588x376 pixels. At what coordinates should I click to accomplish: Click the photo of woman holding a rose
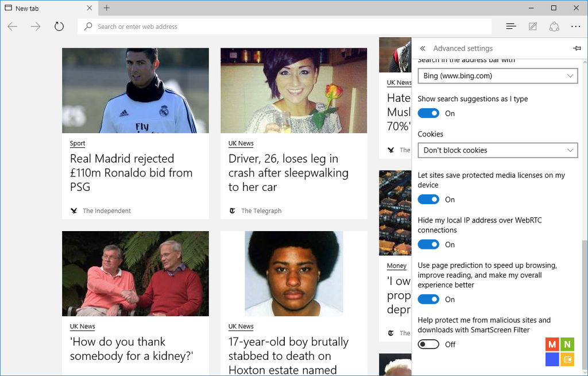pyautogui.click(x=293, y=90)
